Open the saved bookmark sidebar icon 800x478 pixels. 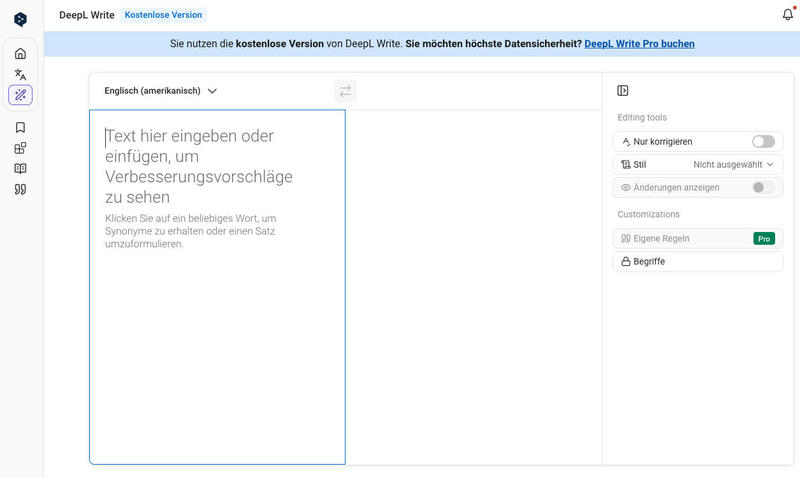20,128
